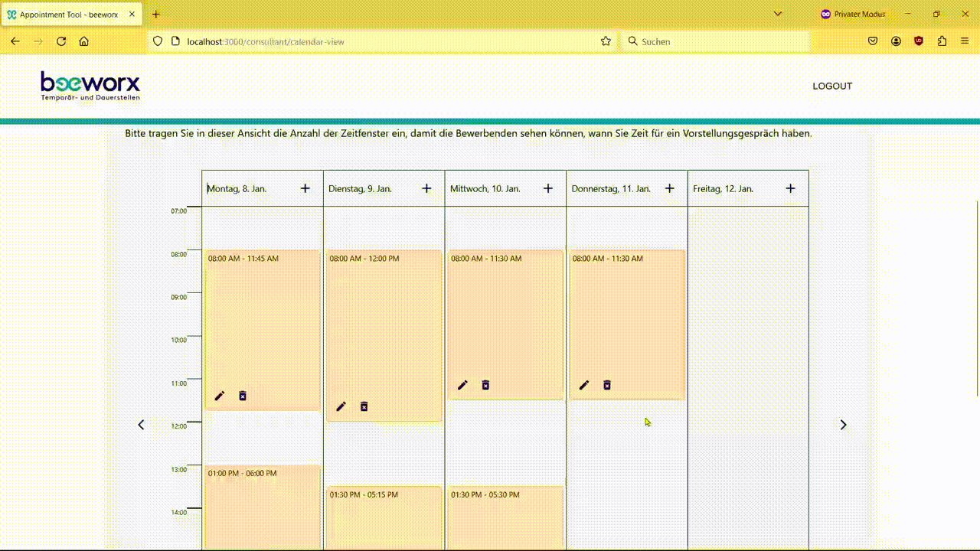Open the browser home page
980x551 pixels.
coord(84,41)
